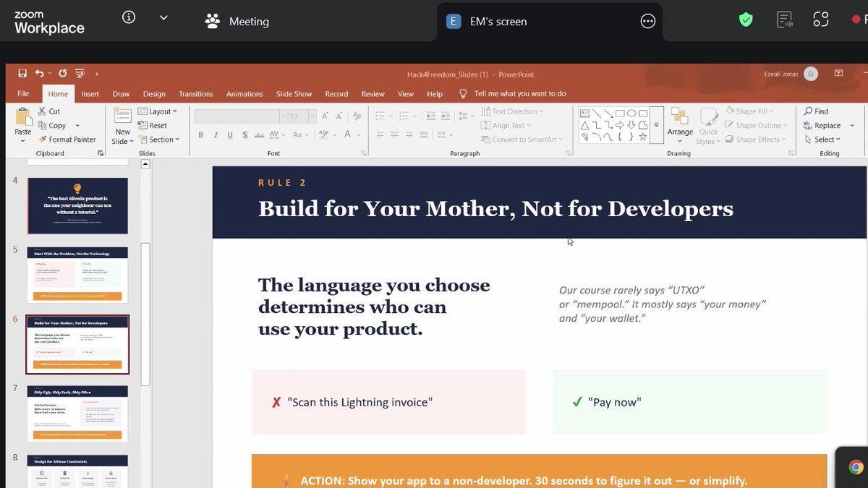Add a New Slide
Image resolution: width=868 pixels, height=488 pixels.
click(x=122, y=125)
